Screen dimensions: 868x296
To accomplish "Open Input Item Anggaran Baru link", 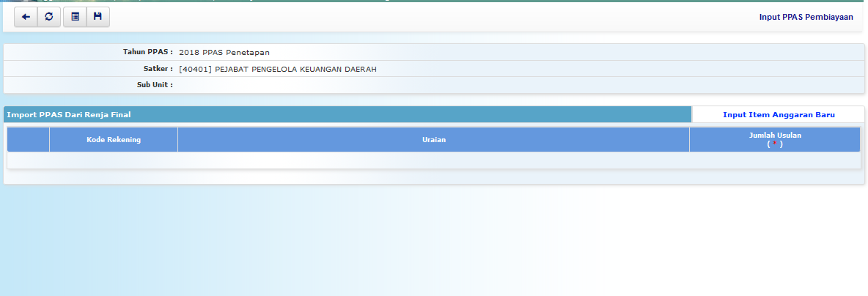I will (779, 115).
